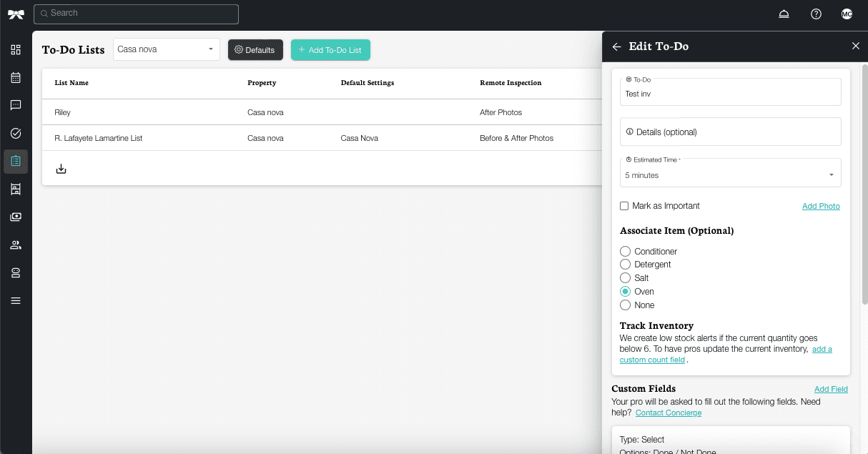Open the help question mark icon
Viewport: 868px width, 454px height.
pyautogui.click(x=816, y=14)
